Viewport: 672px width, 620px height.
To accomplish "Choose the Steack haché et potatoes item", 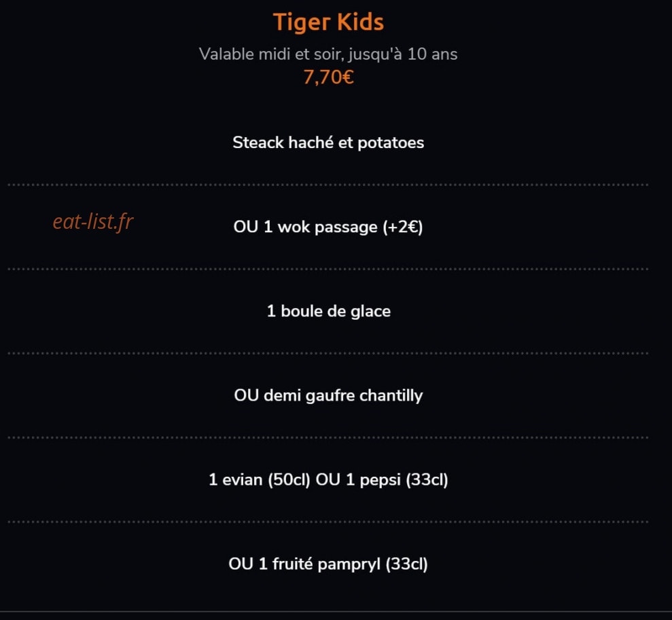I will pyautogui.click(x=328, y=143).
